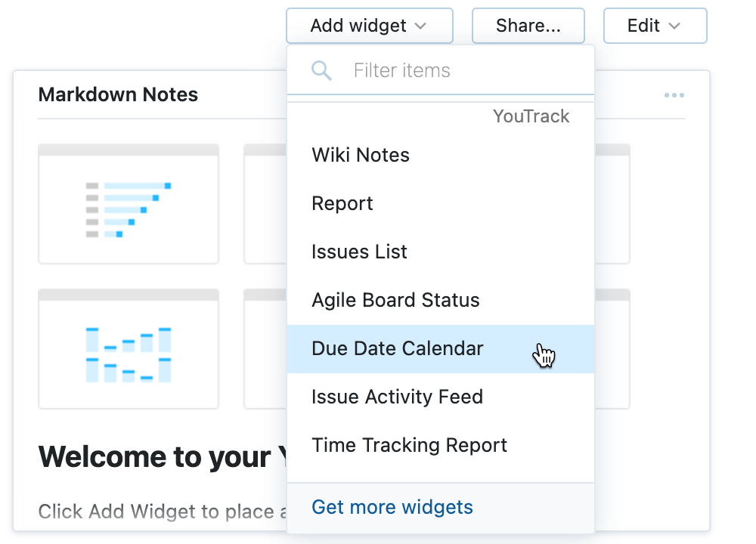Choose Issue Activity Feed widget
756x544 pixels.
pos(397,397)
